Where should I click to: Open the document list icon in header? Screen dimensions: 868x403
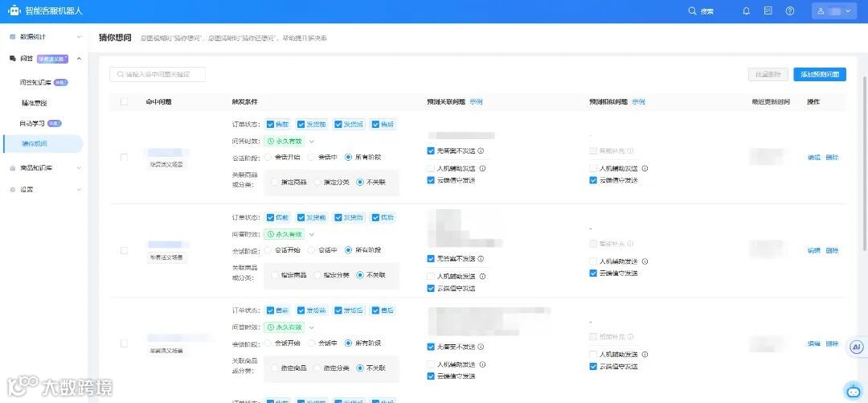pos(768,10)
